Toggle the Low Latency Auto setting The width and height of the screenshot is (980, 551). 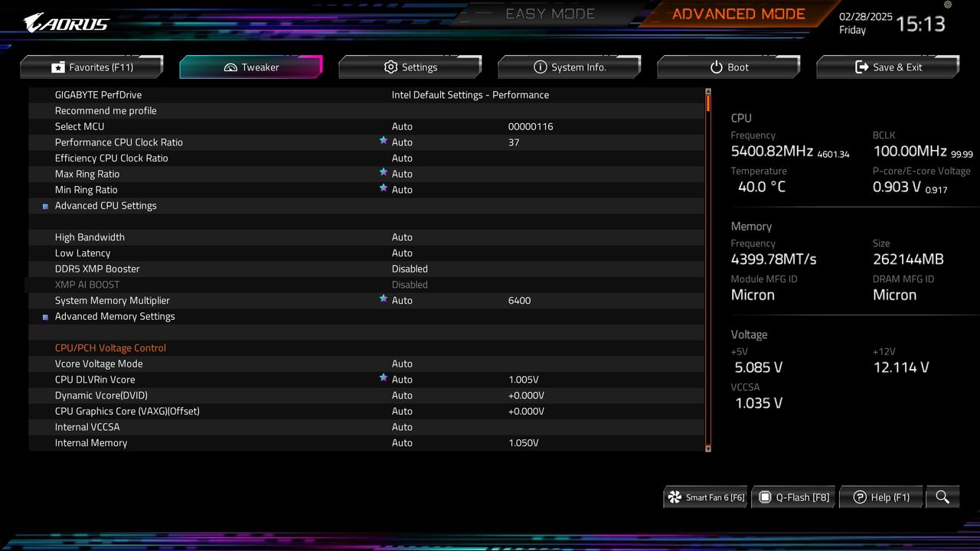tap(402, 253)
